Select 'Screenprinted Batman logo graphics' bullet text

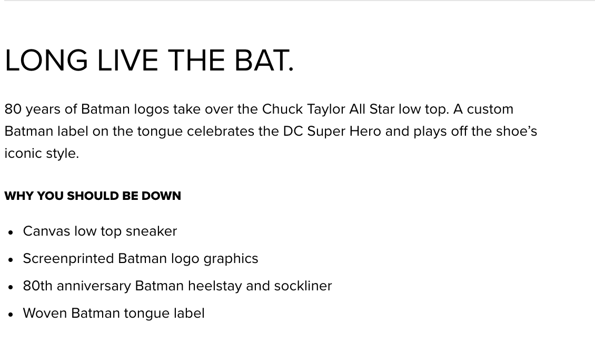[x=141, y=258]
